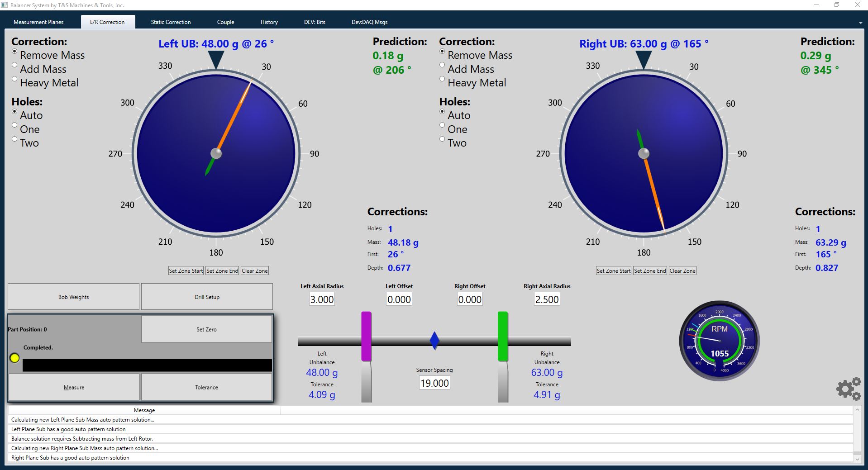
Task: Click the Right UB: 63.00 g readout
Action: (x=644, y=44)
